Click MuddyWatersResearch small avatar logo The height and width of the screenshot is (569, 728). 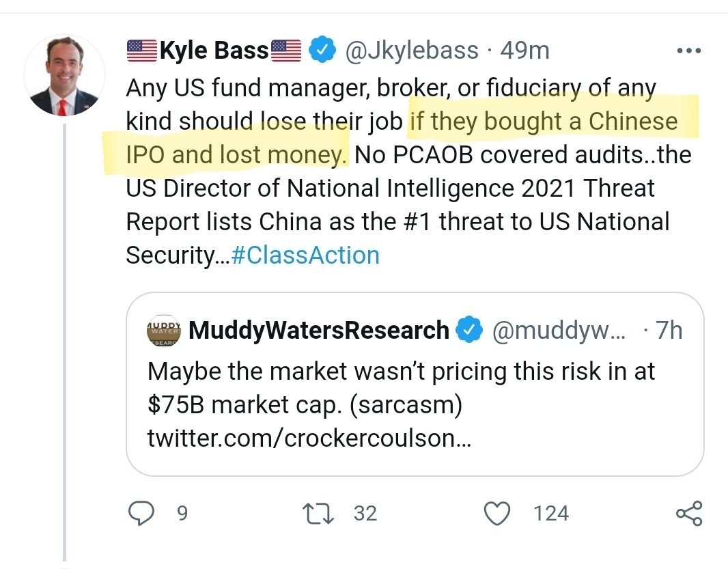click(x=165, y=331)
